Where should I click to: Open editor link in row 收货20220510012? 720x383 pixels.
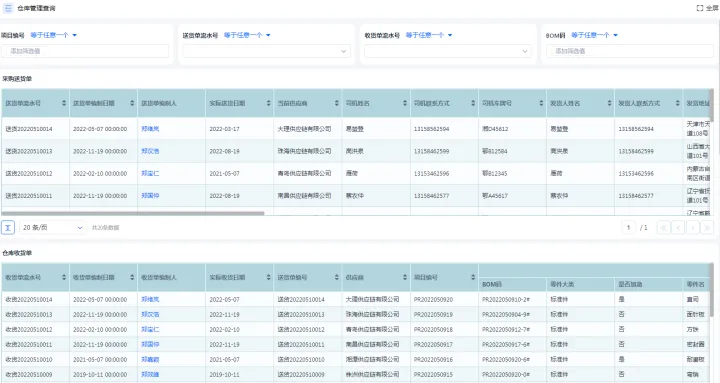pyautogui.click(x=150, y=329)
